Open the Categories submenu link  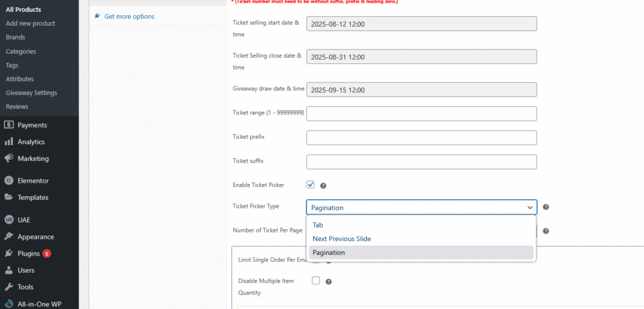coord(21,51)
